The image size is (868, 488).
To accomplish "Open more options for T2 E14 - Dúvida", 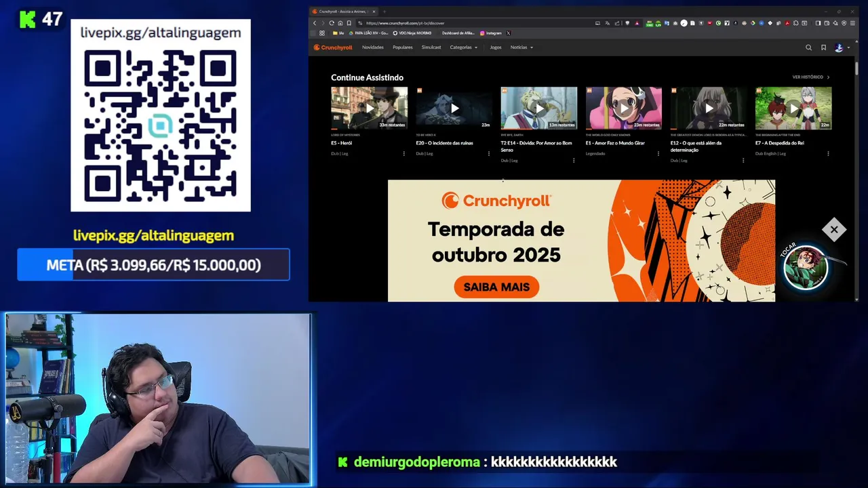I will (574, 161).
